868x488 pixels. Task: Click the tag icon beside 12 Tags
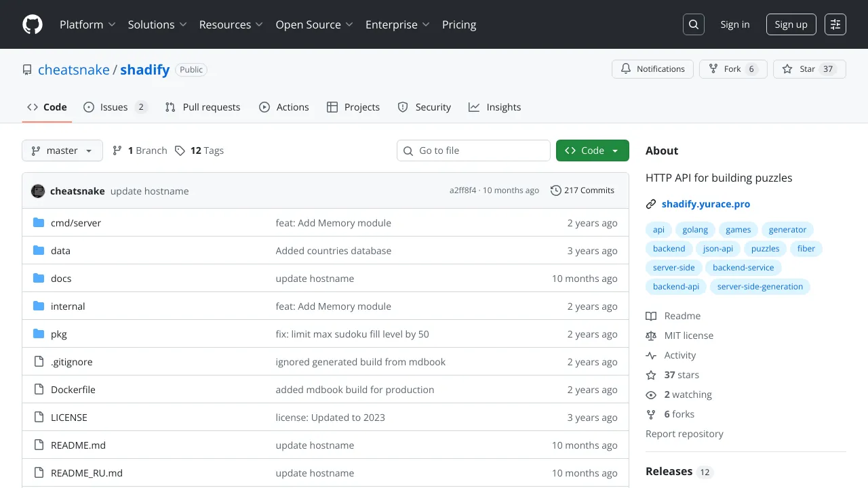(180, 150)
